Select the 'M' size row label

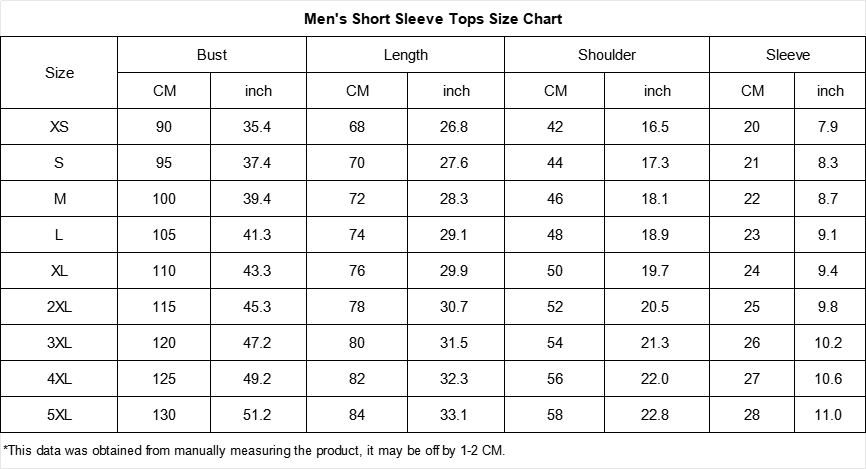coord(60,199)
